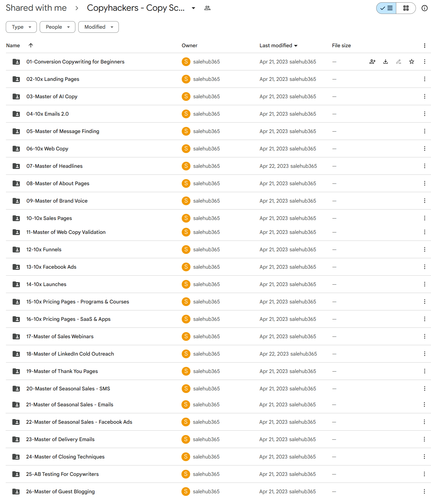
Task: Switch to list layout view
Action: (x=386, y=8)
